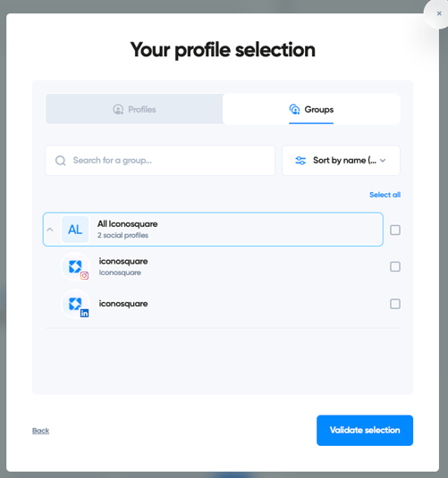
Task: Check the Instagram iconosquare profile checkbox
Action: (x=395, y=267)
